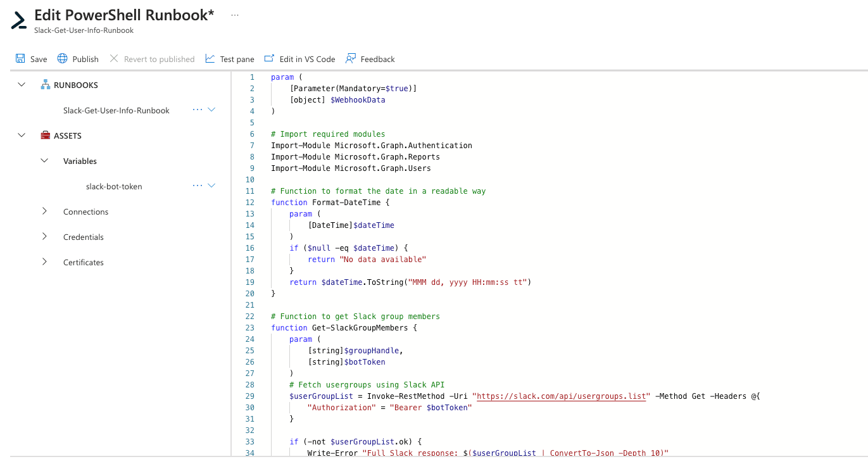Expand the Connections node
The image size is (868, 471).
click(44, 211)
